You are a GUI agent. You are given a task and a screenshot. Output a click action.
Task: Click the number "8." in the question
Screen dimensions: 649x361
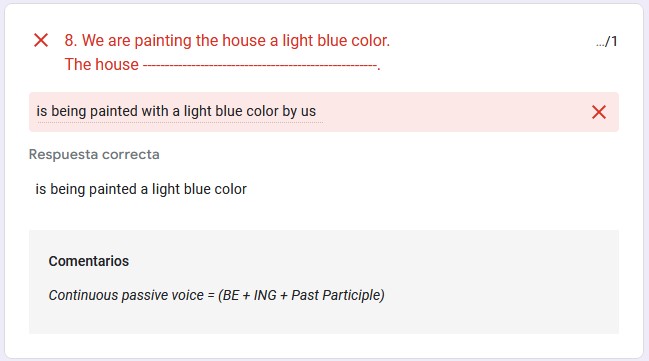pos(71,41)
